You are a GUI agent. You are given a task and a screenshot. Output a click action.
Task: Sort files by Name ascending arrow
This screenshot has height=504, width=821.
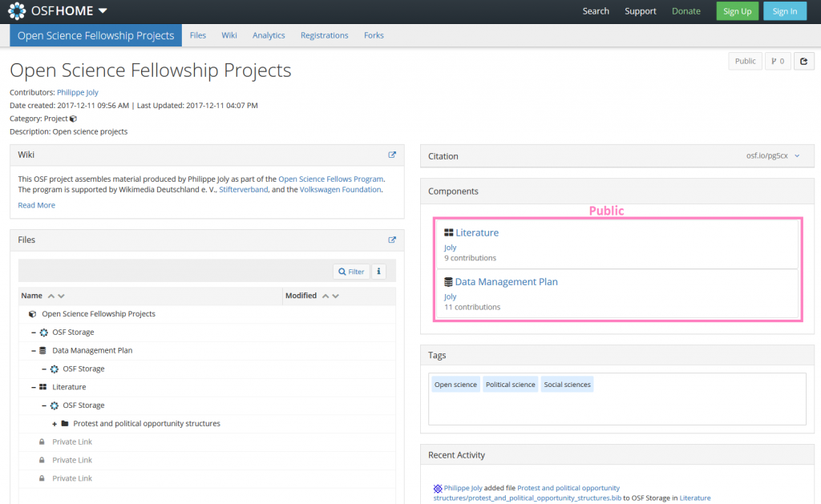(x=51, y=296)
